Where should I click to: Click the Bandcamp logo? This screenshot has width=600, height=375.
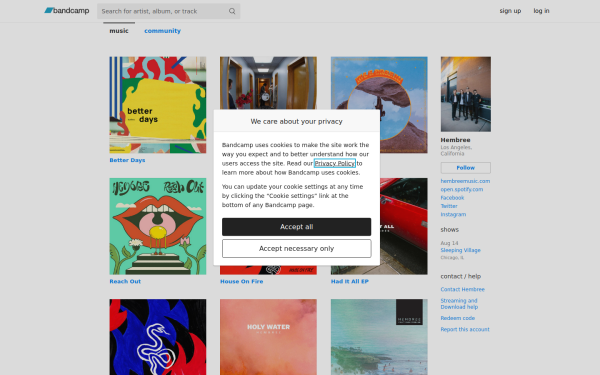[67, 11]
